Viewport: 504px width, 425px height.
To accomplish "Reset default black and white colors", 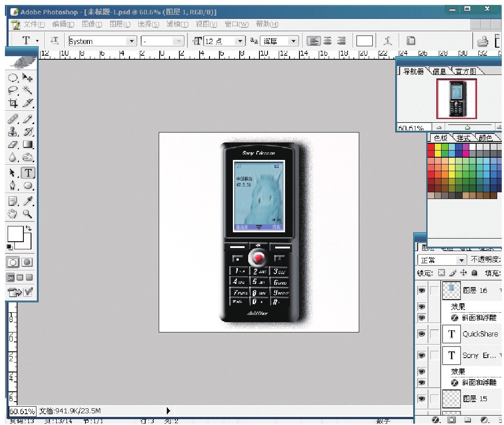I will click(9, 247).
